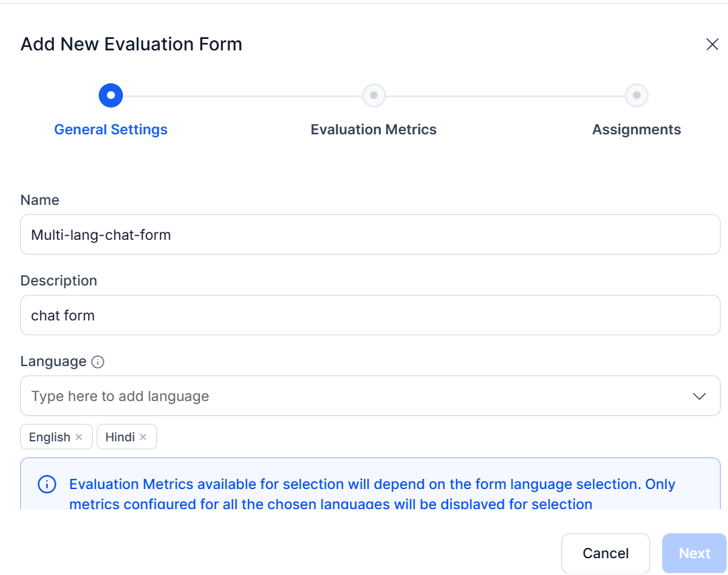Expand the Language dropdown chevron
This screenshot has width=728, height=575.
pyautogui.click(x=699, y=396)
